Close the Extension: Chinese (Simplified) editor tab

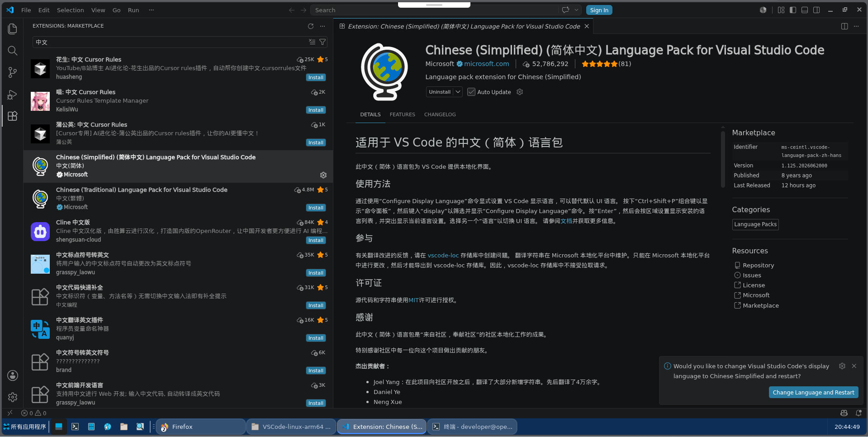(x=587, y=26)
